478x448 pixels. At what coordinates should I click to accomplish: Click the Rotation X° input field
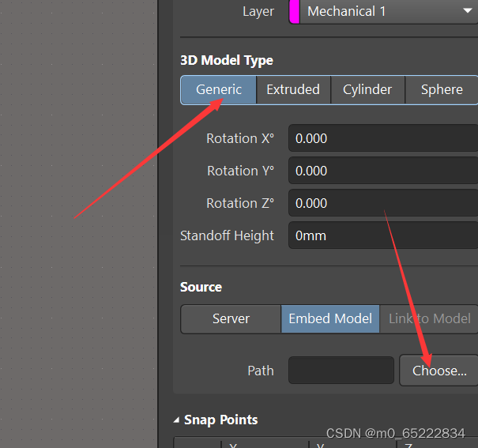coord(383,138)
